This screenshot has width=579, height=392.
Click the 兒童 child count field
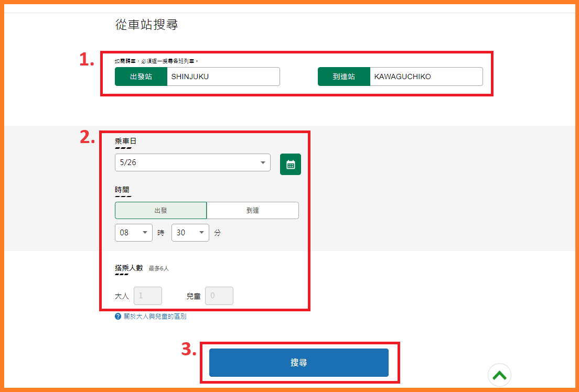(x=219, y=296)
